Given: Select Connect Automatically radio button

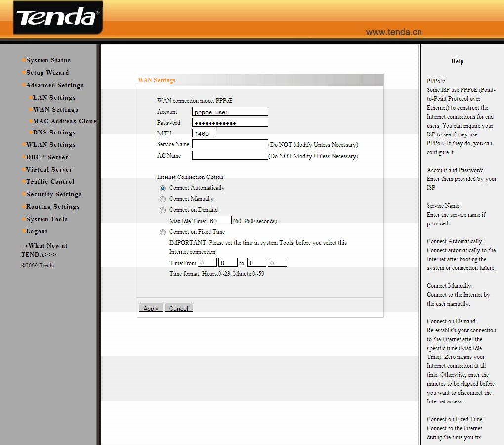Looking at the screenshot, I should 163,188.
